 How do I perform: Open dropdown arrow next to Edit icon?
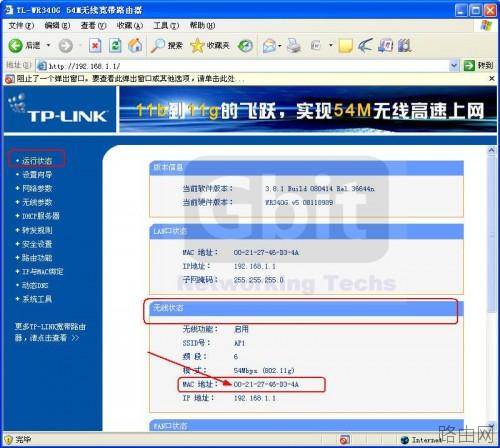[x=331, y=45]
